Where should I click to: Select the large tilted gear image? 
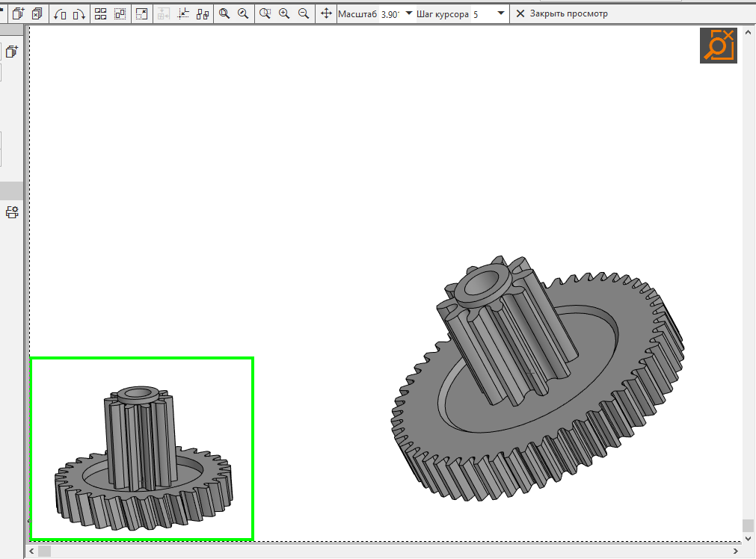point(537,379)
